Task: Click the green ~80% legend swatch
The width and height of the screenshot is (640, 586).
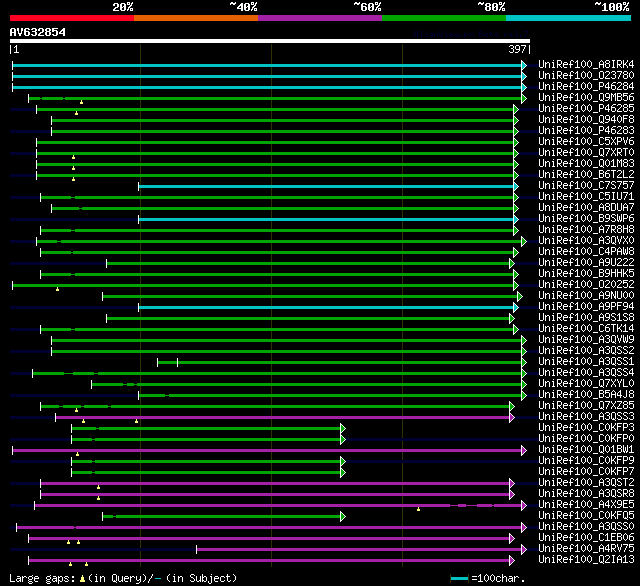Action: (443, 18)
